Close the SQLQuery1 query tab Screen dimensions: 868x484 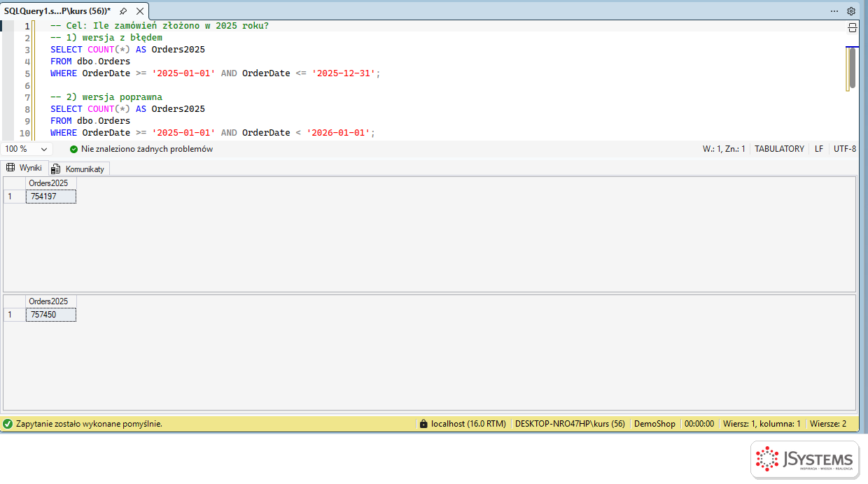tap(140, 11)
